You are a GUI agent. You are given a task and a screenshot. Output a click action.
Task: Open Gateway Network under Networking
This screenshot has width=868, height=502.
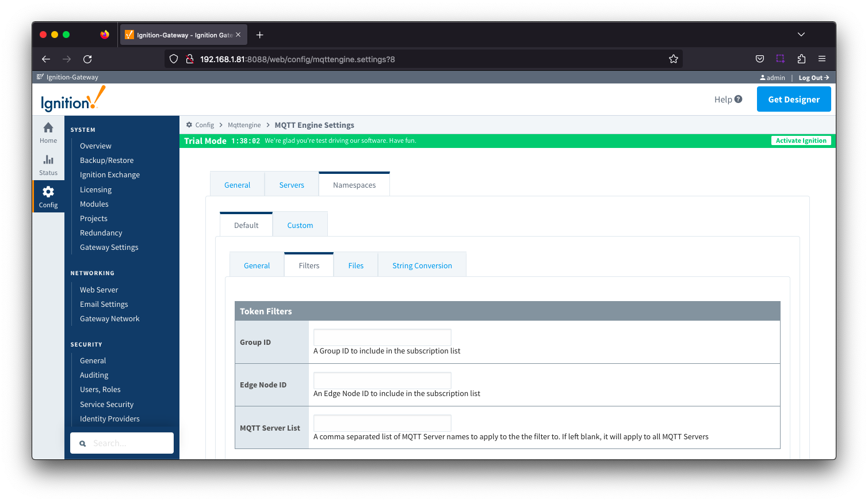pyautogui.click(x=110, y=318)
